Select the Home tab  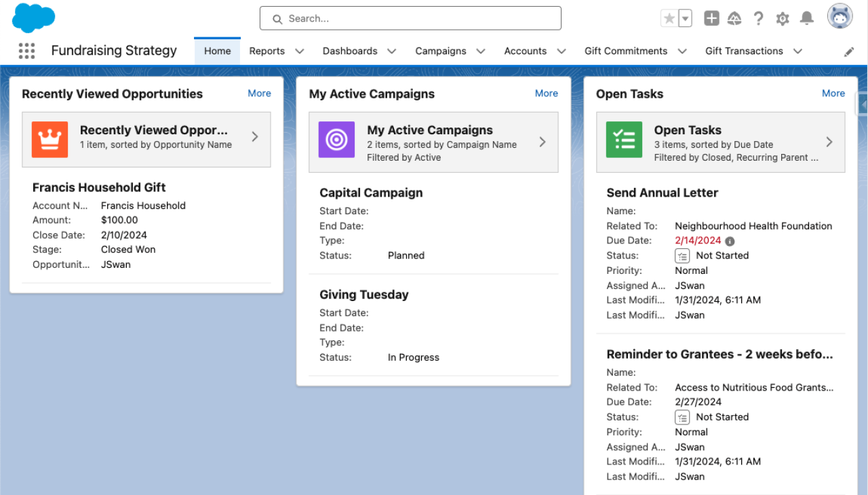[x=218, y=51]
